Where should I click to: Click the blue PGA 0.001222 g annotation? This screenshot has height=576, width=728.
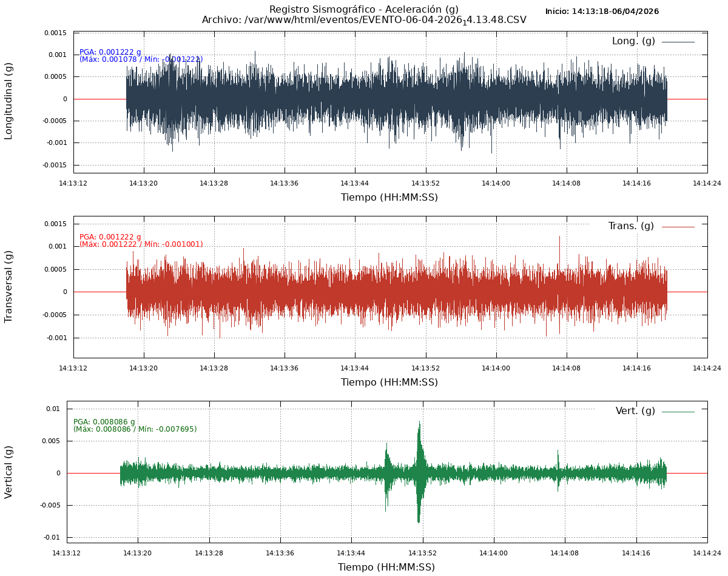click(x=110, y=52)
